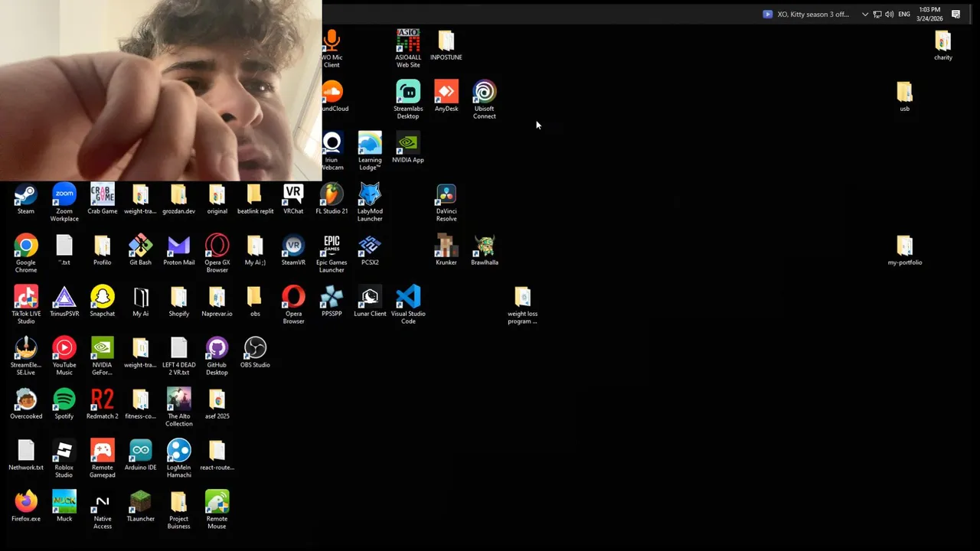Open the notification center icon
This screenshot has width=980, height=551.
tap(955, 14)
